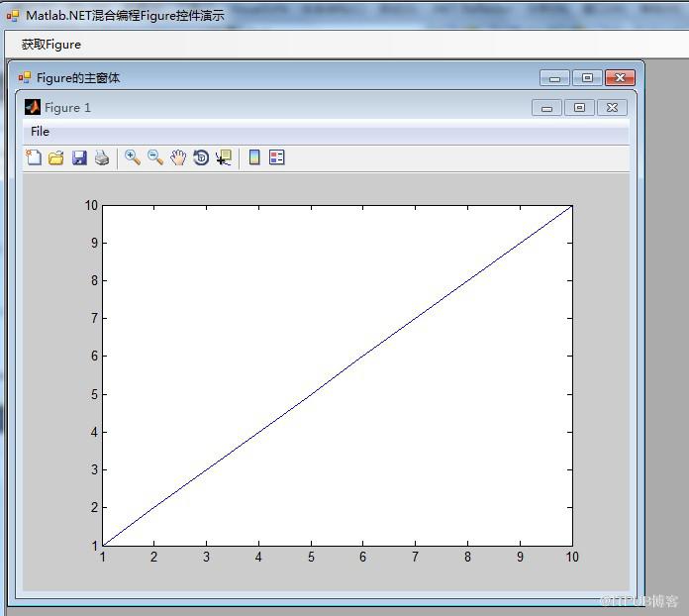Select the Zoom In magnifier tool
Image resolution: width=689 pixels, height=616 pixels.
(x=133, y=157)
